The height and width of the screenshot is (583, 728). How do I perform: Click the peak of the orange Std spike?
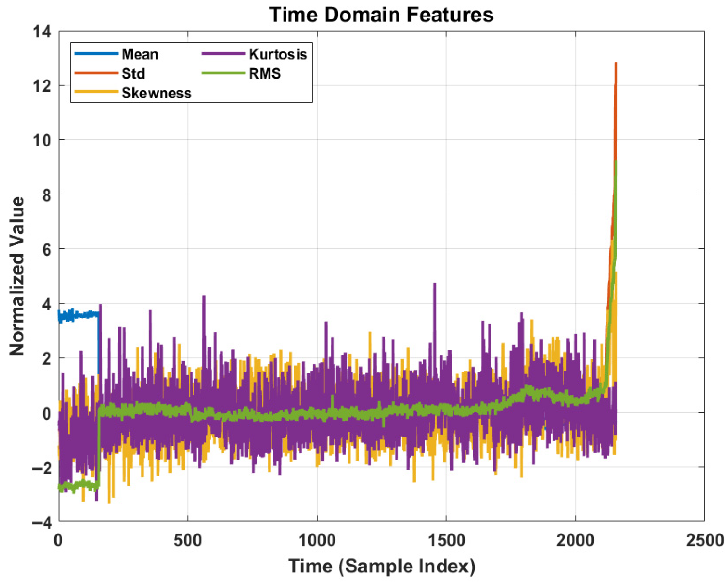616,64
